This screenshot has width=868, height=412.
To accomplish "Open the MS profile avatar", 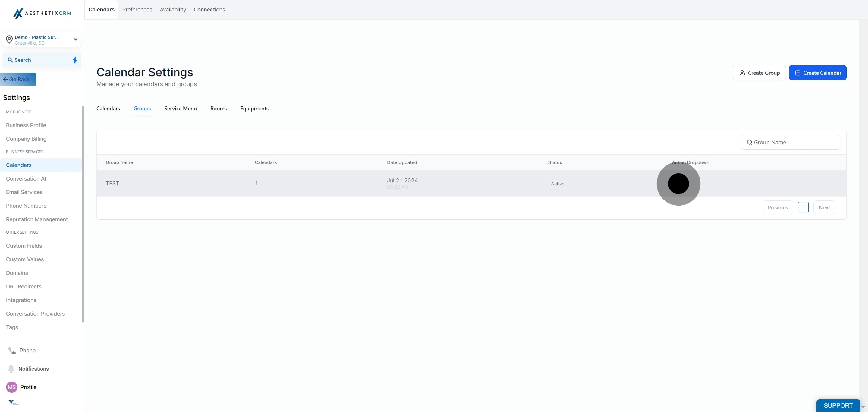I will tap(12, 387).
